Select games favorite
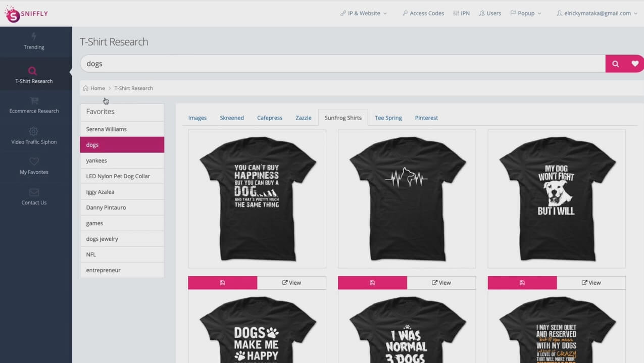 pyautogui.click(x=122, y=223)
